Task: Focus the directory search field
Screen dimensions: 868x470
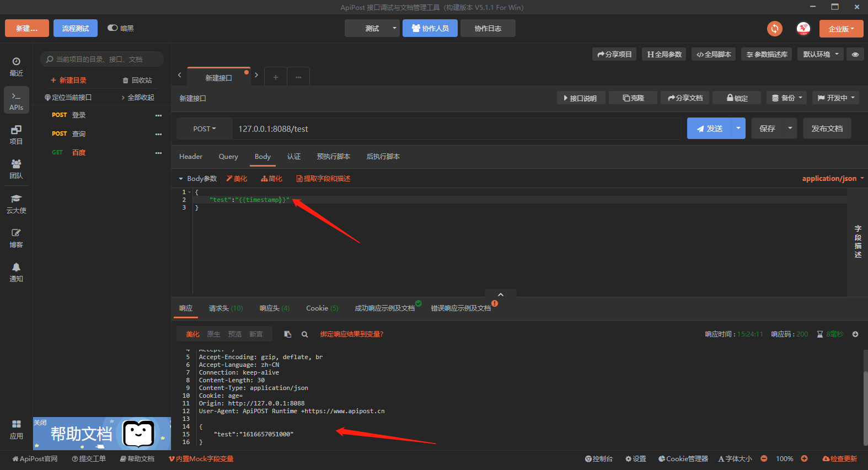Action: (102, 59)
